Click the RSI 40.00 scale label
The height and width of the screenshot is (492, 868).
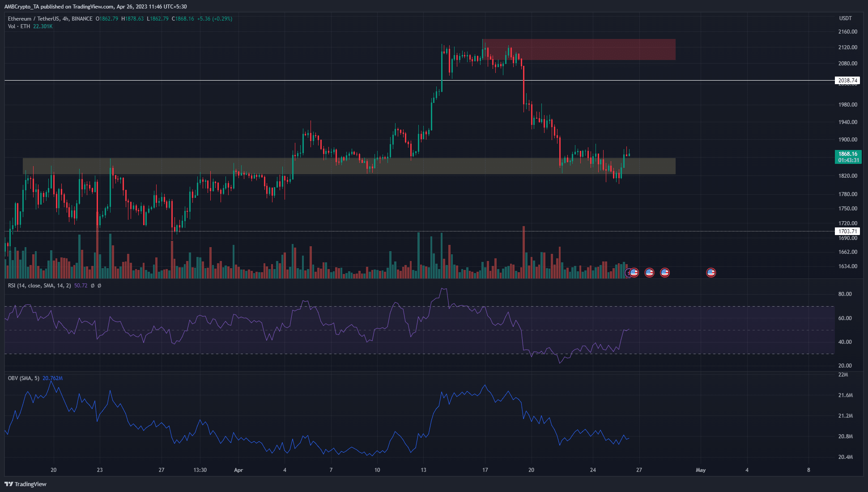[845, 342]
